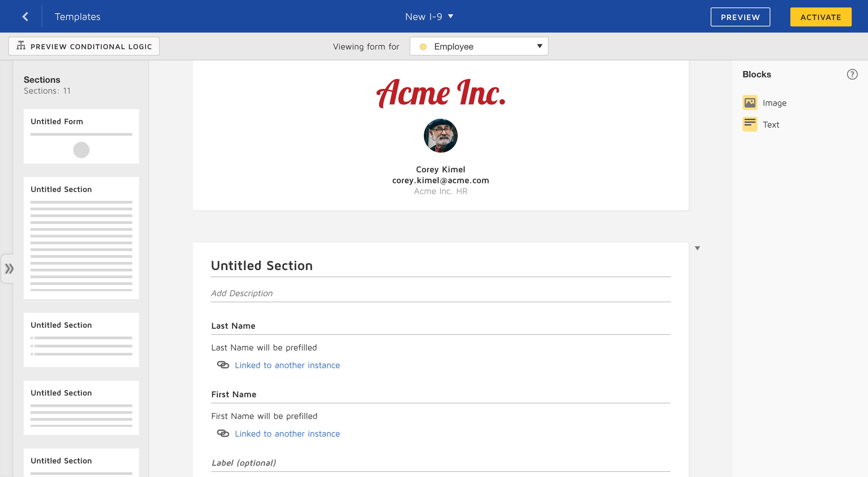
Task: Click the ACTIVATE button in top right
Action: click(821, 16)
